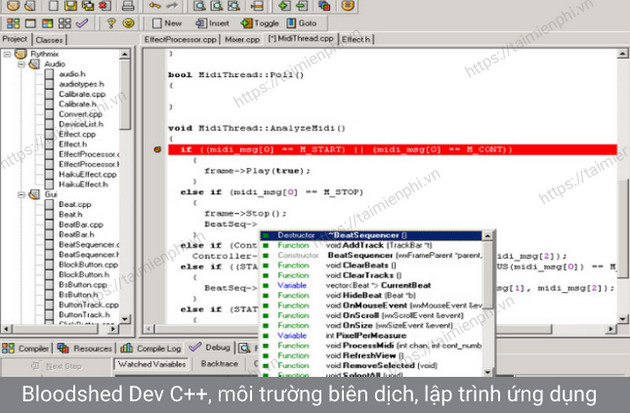Click the yellow smiley About icon
Screen dimensions: 630x413
click(129, 23)
